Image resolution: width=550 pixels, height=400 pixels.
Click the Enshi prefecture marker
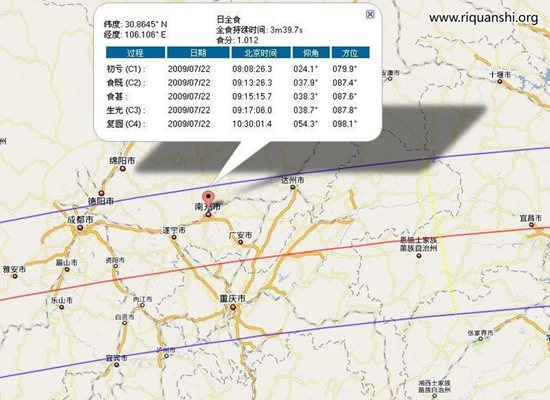click(x=418, y=256)
